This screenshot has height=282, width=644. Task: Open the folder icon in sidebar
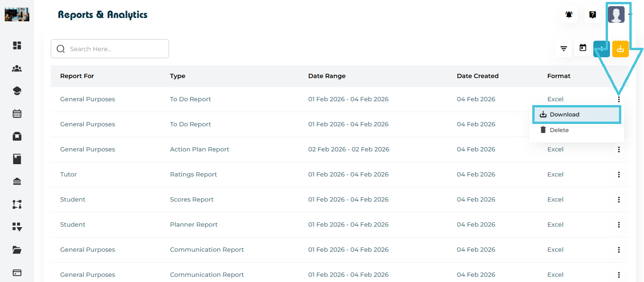(x=17, y=250)
